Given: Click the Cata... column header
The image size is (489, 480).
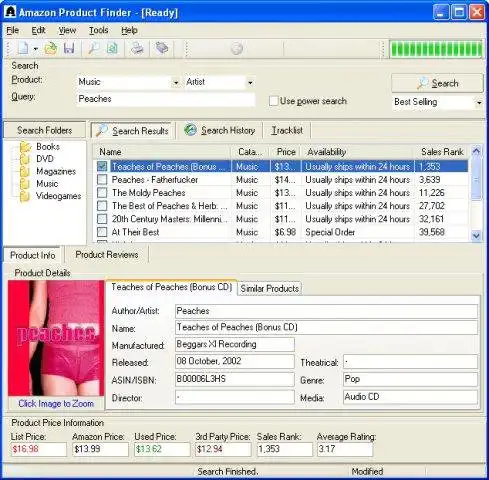Looking at the screenshot, I should pyautogui.click(x=250, y=152).
